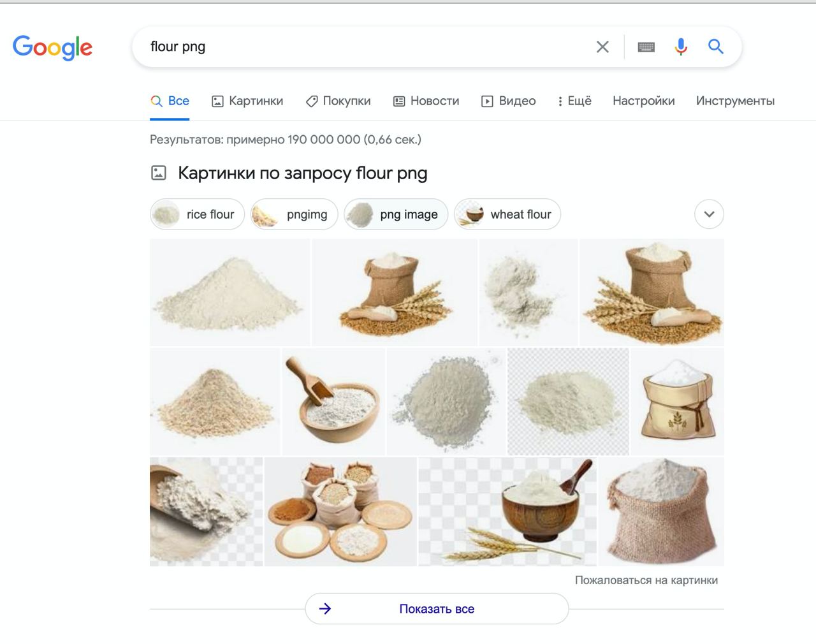Select the rice flour filter chip
Viewport: 816px width, 644px height.
pyautogui.click(x=198, y=214)
